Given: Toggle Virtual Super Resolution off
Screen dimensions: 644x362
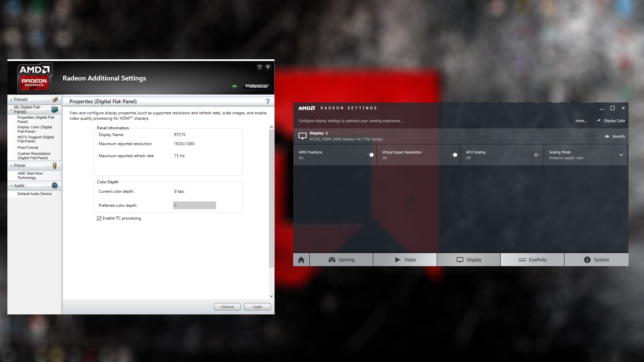Looking at the screenshot, I should pyautogui.click(x=453, y=155).
